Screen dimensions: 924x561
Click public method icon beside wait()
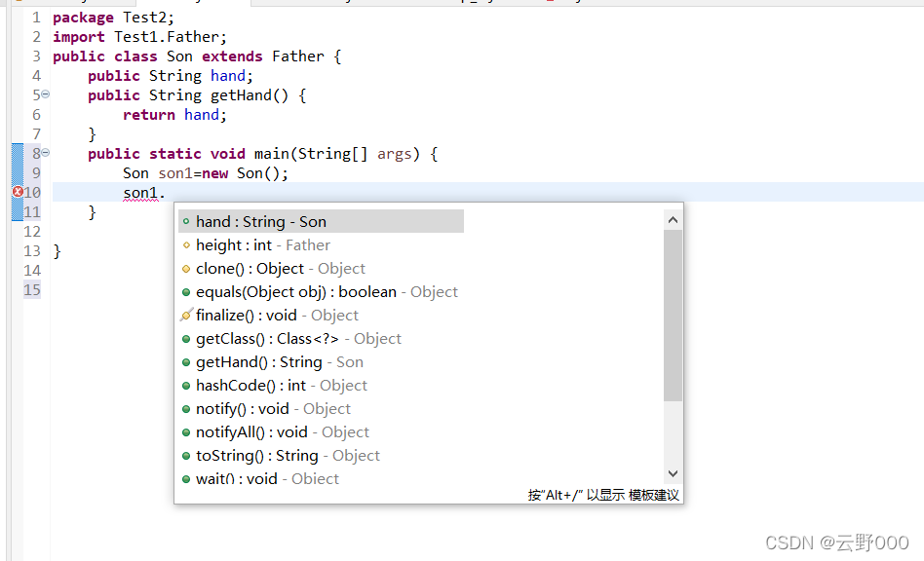(186, 479)
